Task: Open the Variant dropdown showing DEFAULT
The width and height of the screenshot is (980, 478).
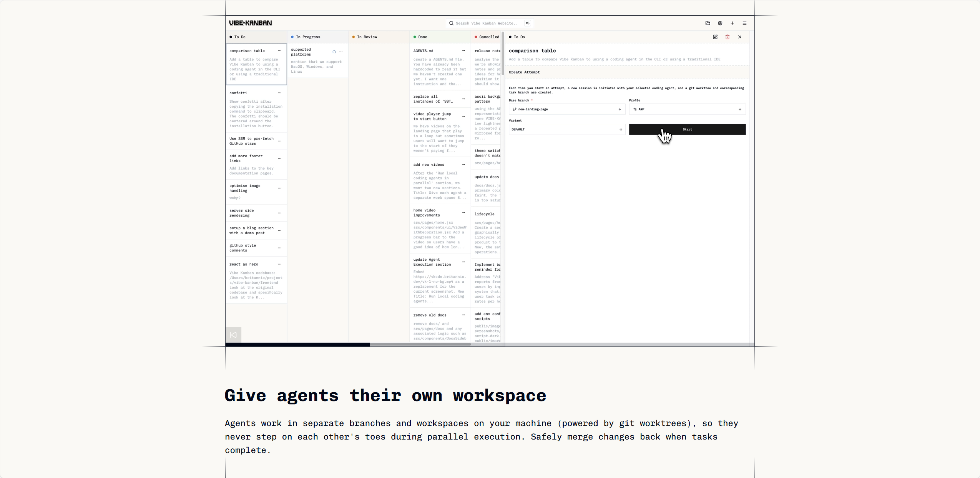Action: [567, 130]
